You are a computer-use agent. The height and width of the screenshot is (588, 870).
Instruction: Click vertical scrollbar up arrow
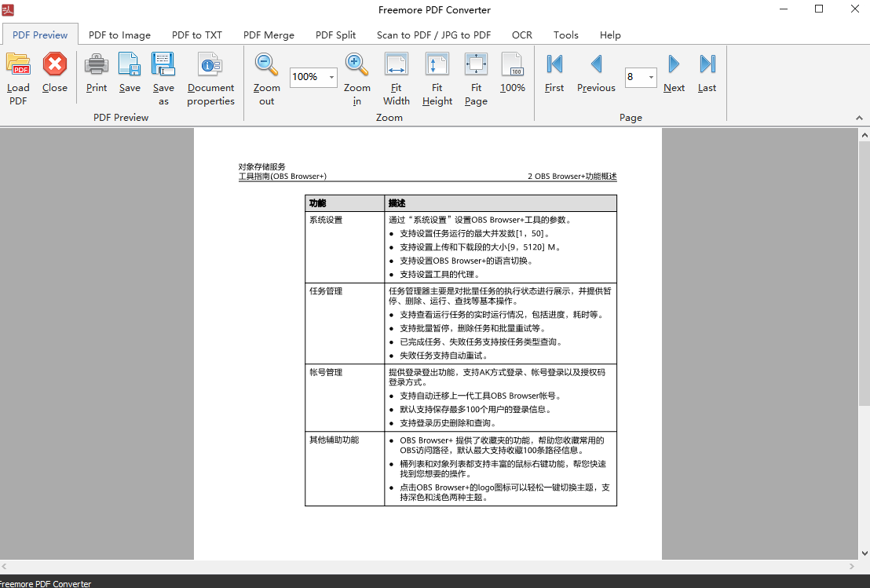(865, 135)
